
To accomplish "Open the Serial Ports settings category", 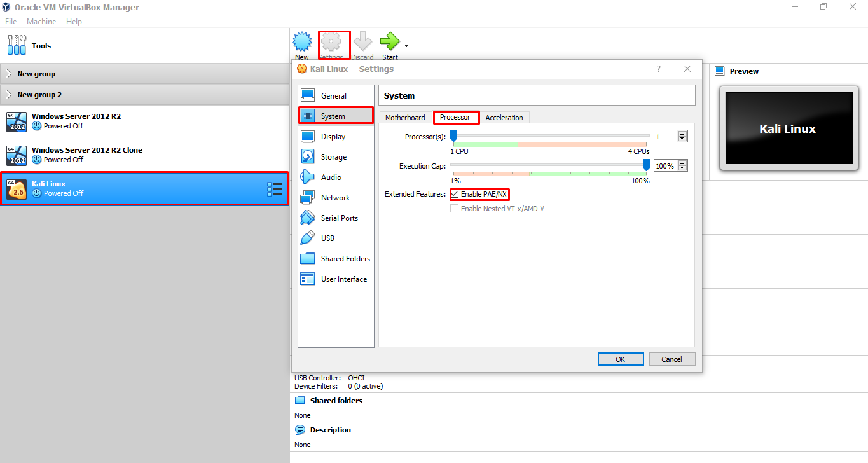I will pyautogui.click(x=336, y=218).
